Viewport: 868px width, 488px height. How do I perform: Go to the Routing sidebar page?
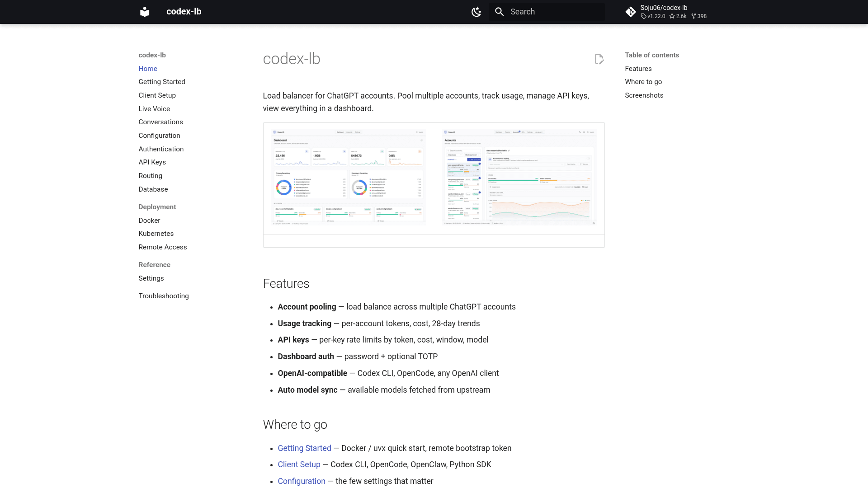click(151, 176)
